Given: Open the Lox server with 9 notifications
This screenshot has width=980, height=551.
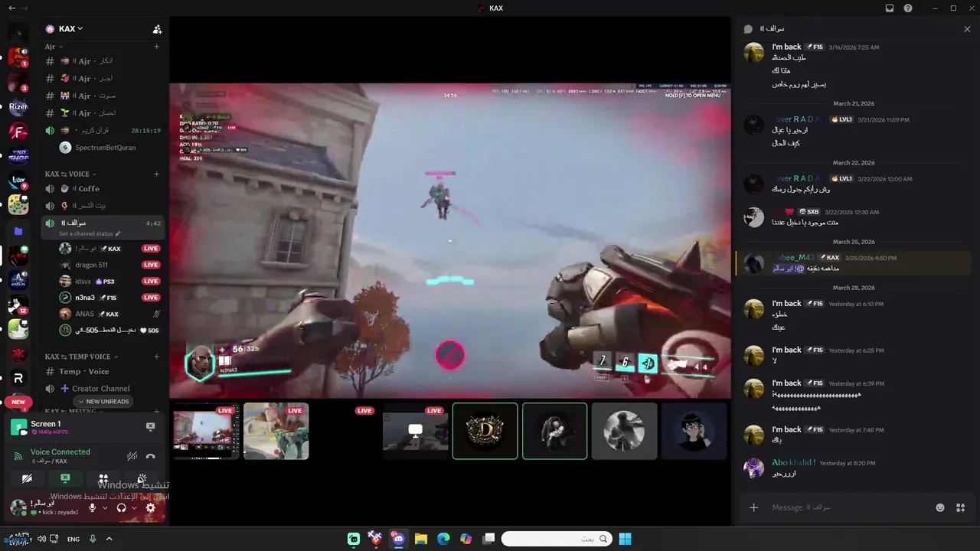Looking at the screenshot, I should (18, 181).
